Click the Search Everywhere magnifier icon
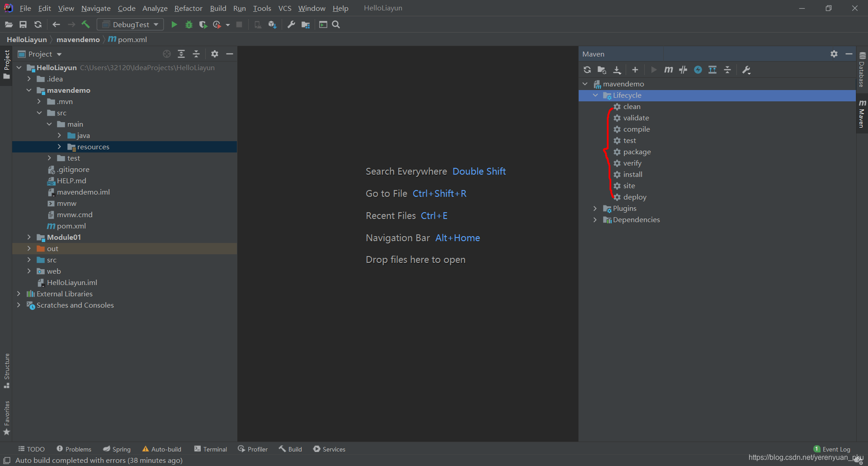The height and width of the screenshot is (466, 868). coord(336,24)
